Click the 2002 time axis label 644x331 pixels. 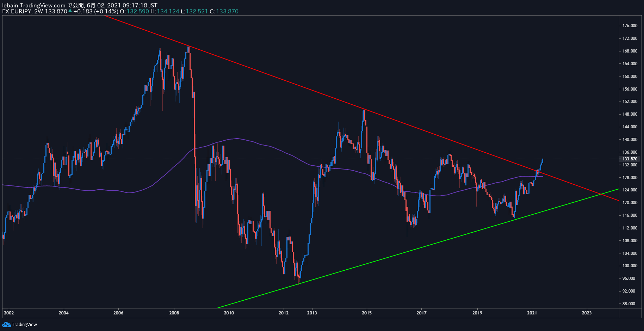tap(8, 313)
